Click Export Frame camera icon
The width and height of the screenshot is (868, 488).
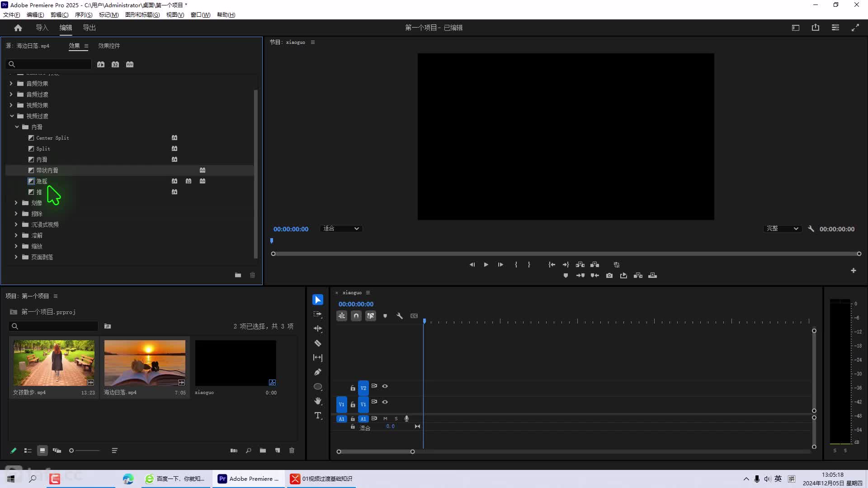click(x=609, y=276)
